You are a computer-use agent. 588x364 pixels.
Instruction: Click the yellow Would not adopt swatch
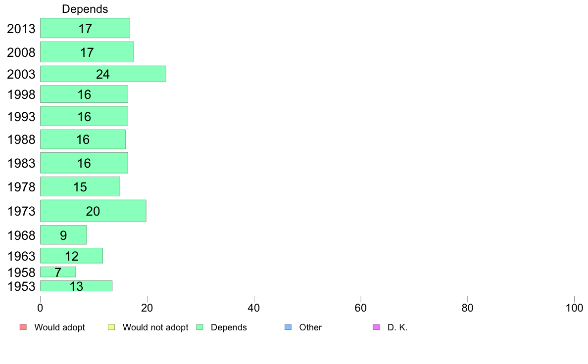[x=111, y=327]
